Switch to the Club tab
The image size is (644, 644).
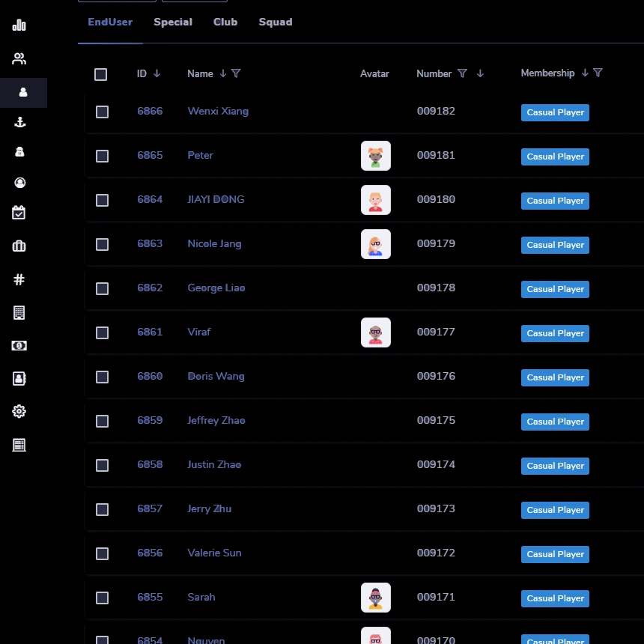(x=225, y=22)
